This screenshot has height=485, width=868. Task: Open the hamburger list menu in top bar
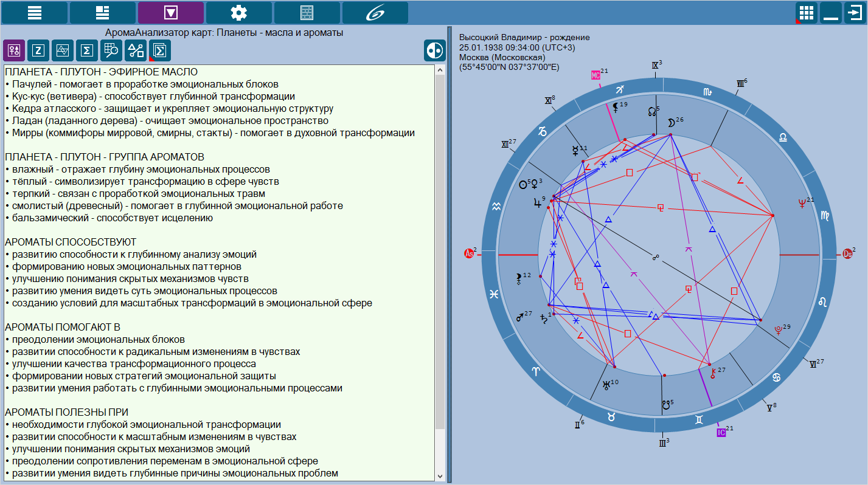[x=35, y=13]
